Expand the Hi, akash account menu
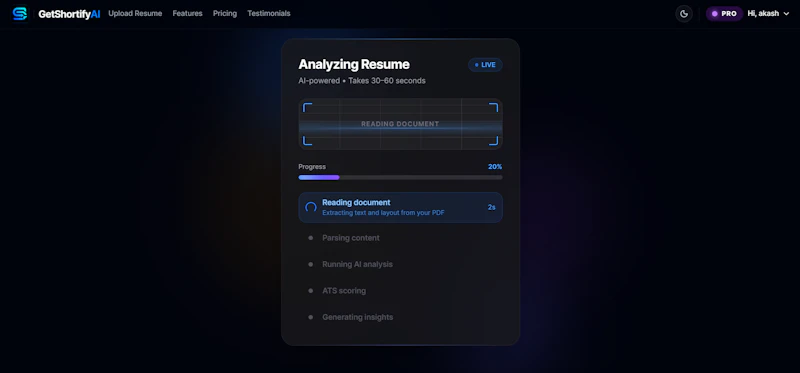 [x=768, y=14]
